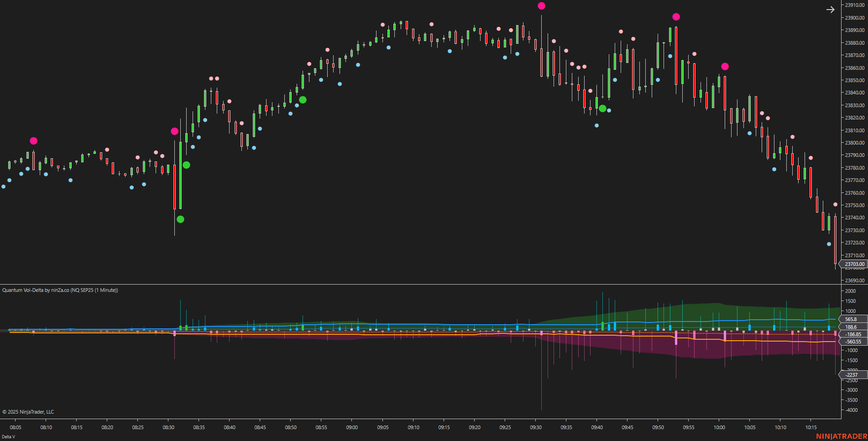The width and height of the screenshot is (868, 441).
Task: Select the green dot beside the 08:52 candle
Action: 302,99
